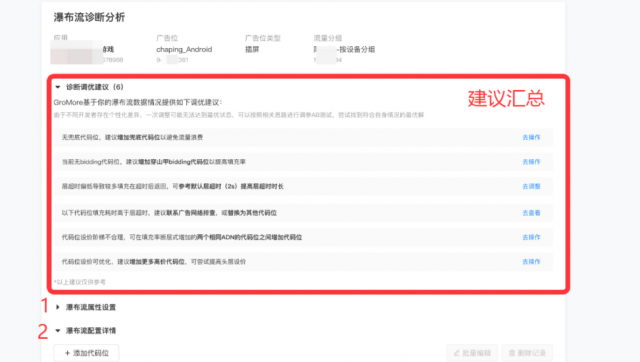Collapse the 诊断调优建议 (6) section
The image size is (640, 362).
click(58, 87)
